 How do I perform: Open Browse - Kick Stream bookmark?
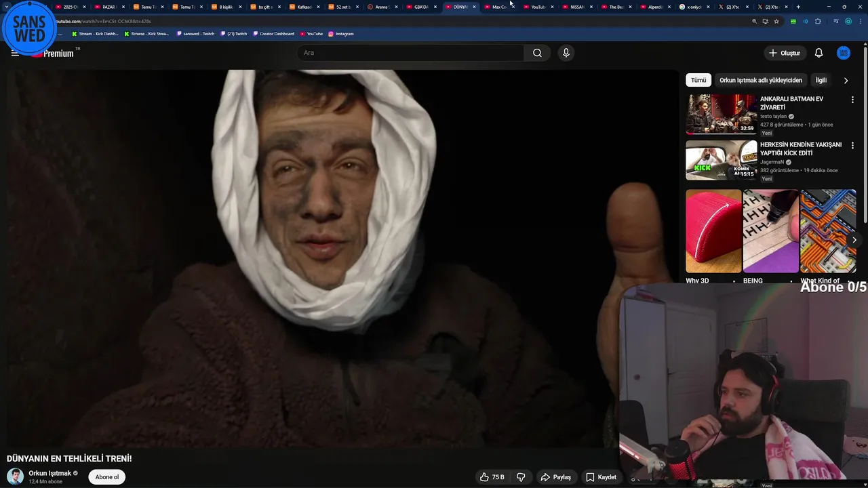[x=146, y=33]
